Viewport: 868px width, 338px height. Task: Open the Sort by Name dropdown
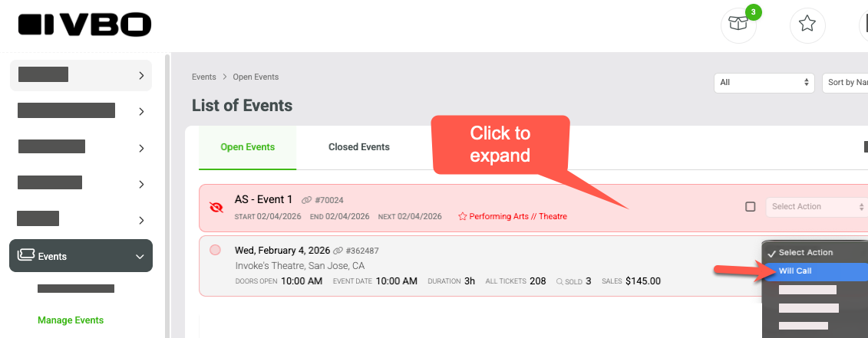[845, 83]
